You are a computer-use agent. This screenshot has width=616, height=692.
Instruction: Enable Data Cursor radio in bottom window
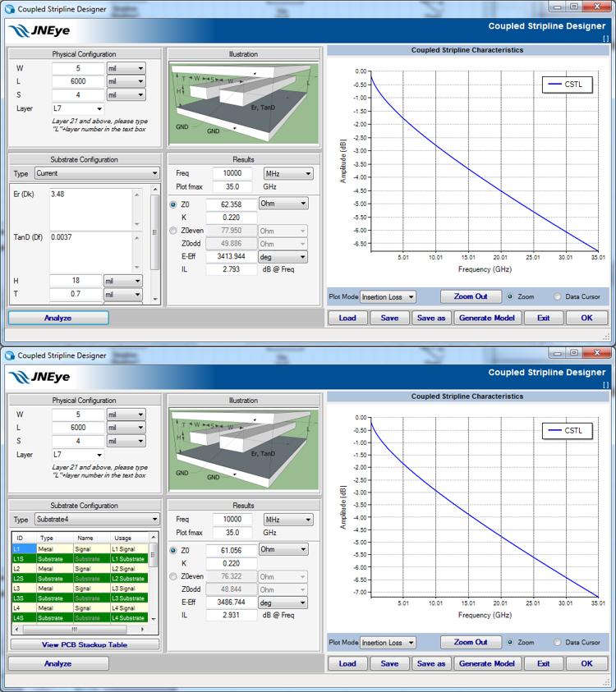coord(558,643)
